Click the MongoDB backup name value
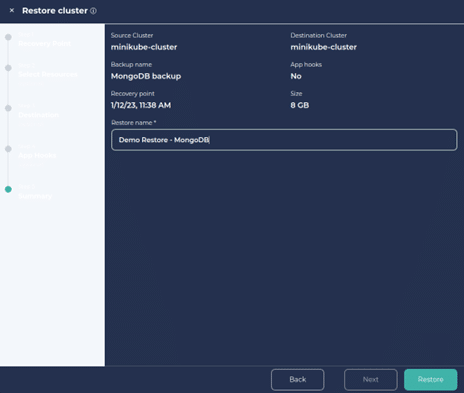The height and width of the screenshot is (393, 464). (x=146, y=76)
